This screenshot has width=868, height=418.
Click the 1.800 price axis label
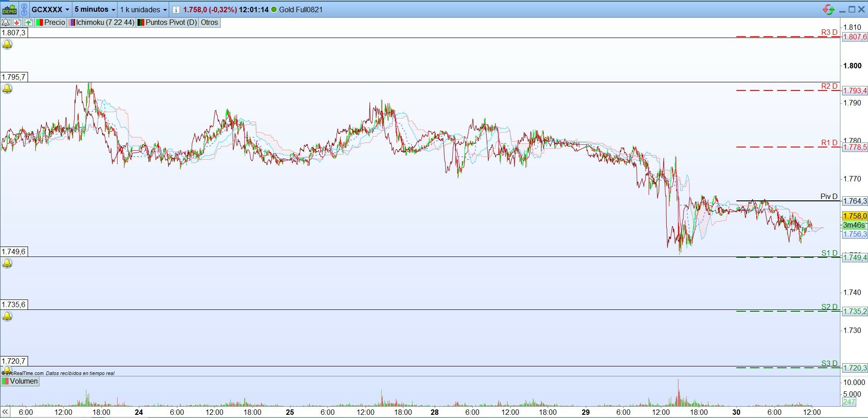coord(852,66)
